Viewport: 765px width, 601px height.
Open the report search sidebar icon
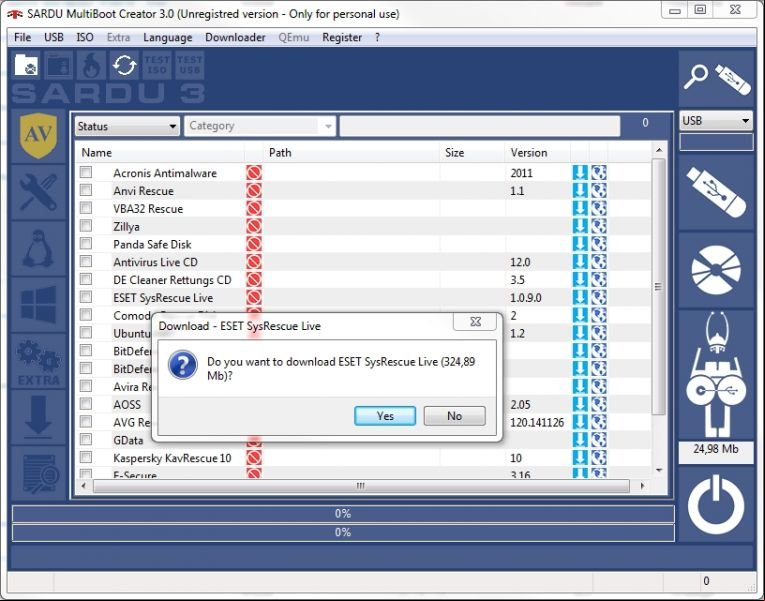[39, 474]
